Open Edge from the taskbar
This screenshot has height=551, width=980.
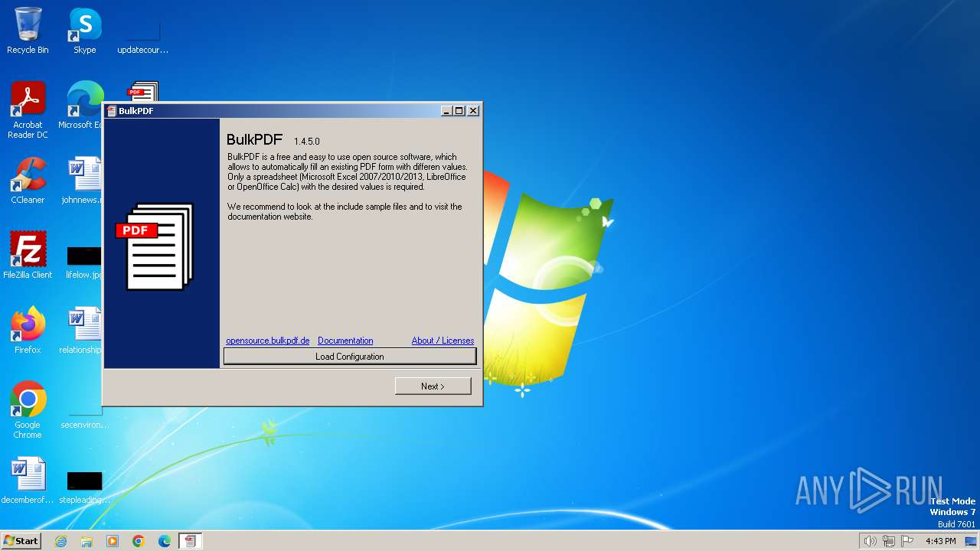coord(165,541)
